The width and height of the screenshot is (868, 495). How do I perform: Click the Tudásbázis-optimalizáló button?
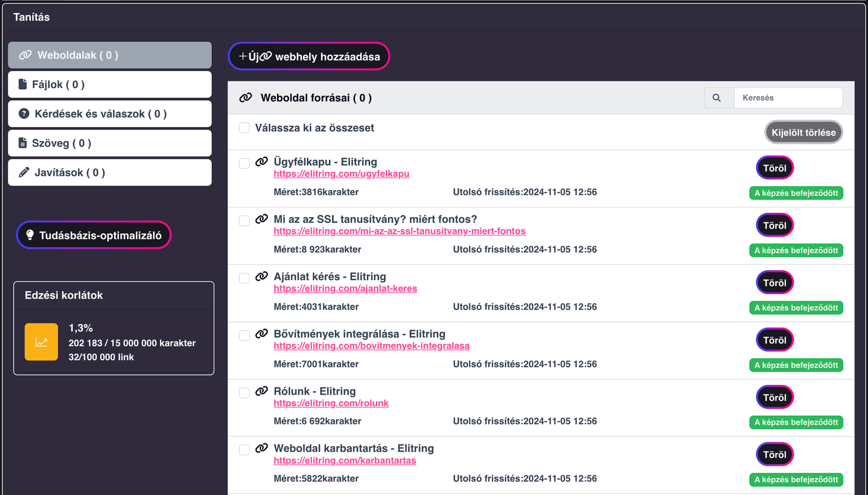pos(94,235)
